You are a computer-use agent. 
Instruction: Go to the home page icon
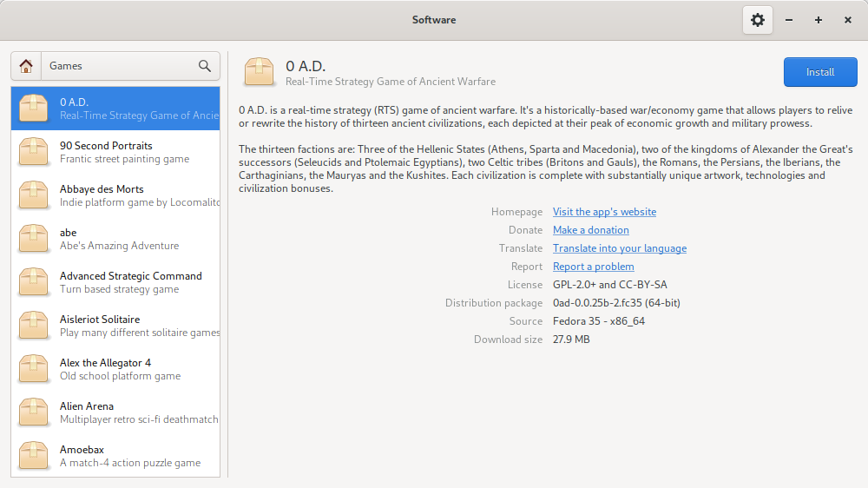pyautogui.click(x=26, y=66)
